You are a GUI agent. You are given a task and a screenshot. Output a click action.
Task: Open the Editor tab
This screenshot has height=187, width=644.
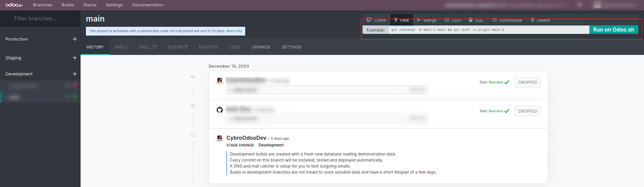(x=178, y=47)
